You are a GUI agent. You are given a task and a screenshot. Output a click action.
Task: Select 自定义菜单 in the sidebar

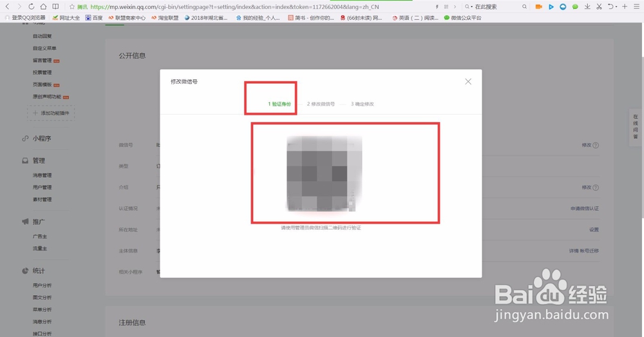tap(45, 48)
